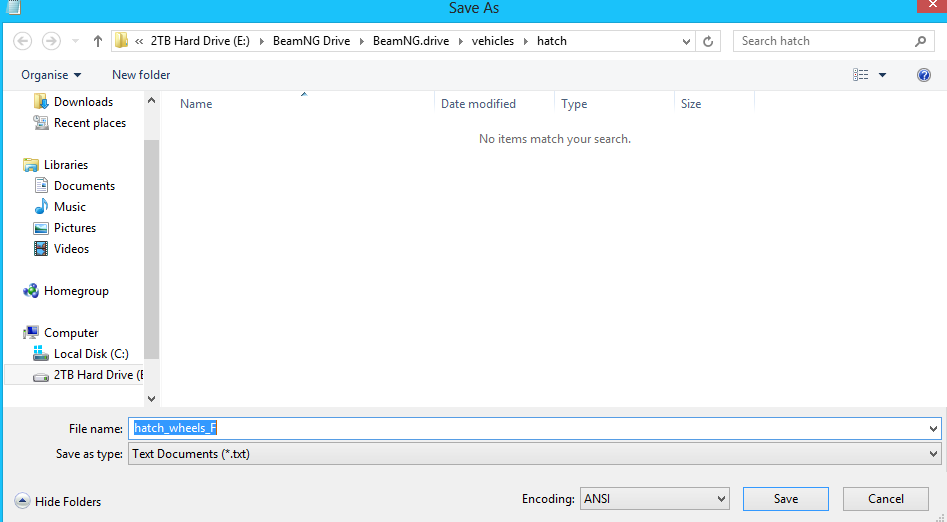Open Help with the question mark icon
The height and width of the screenshot is (522, 947).
923,75
